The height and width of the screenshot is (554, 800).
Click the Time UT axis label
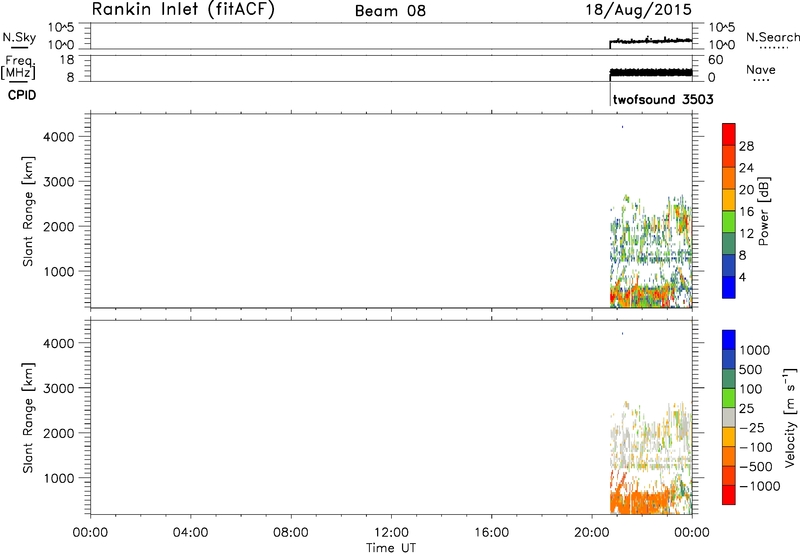391,548
